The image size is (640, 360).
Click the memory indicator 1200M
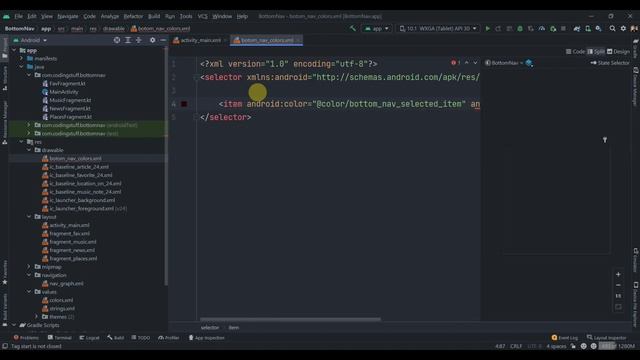click(618, 346)
